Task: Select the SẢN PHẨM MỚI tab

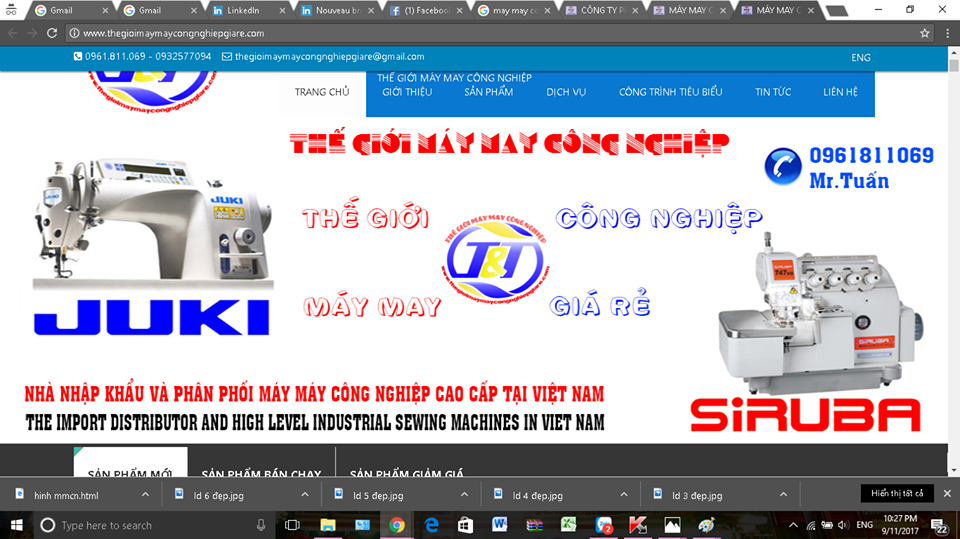Action: tap(130, 462)
